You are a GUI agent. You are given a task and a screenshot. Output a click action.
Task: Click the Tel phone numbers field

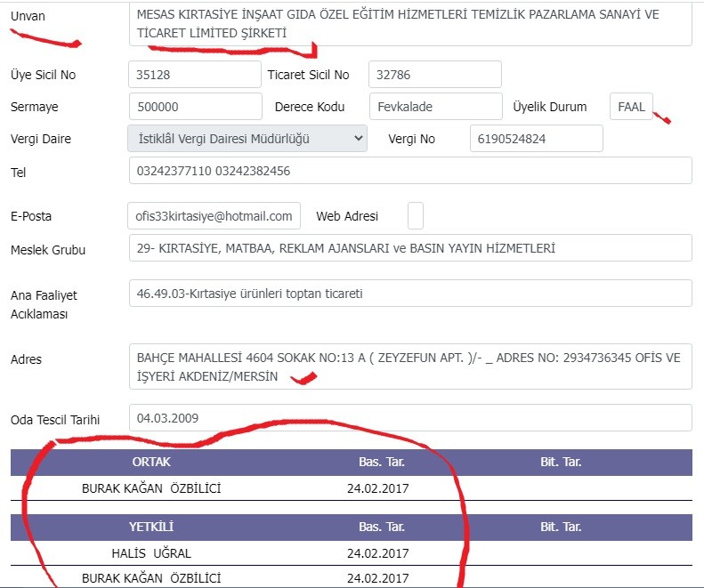coord(410,171)
